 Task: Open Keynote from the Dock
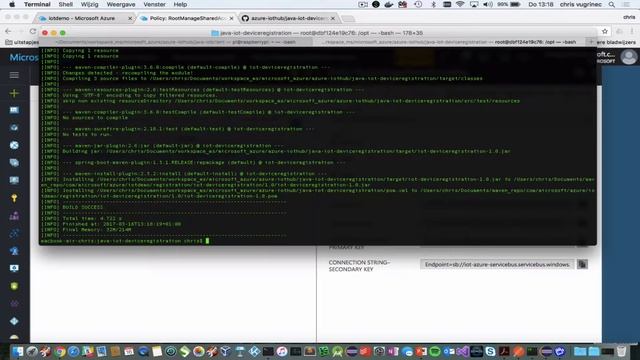240,352
